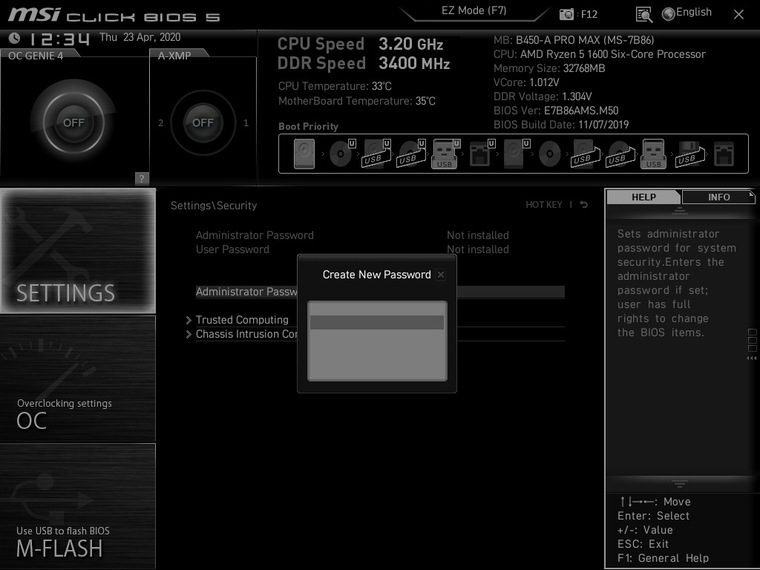Image resolution: width=760 pixels, height=570 pixels.
Task: Change language via the English globe icon
Action: pos(686,13)
